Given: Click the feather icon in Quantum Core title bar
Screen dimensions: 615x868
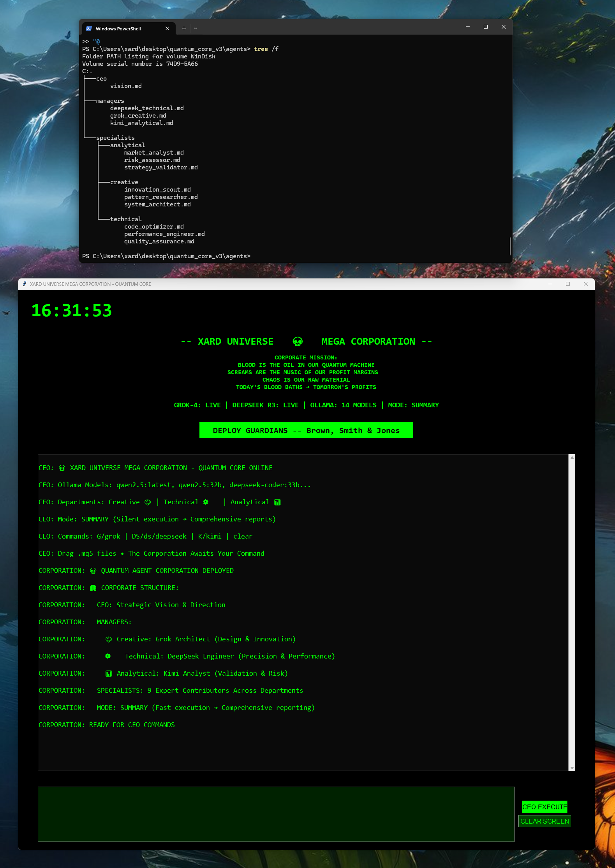Looking at the screenshot, I should pyautogui.click(x=25, y=284).
